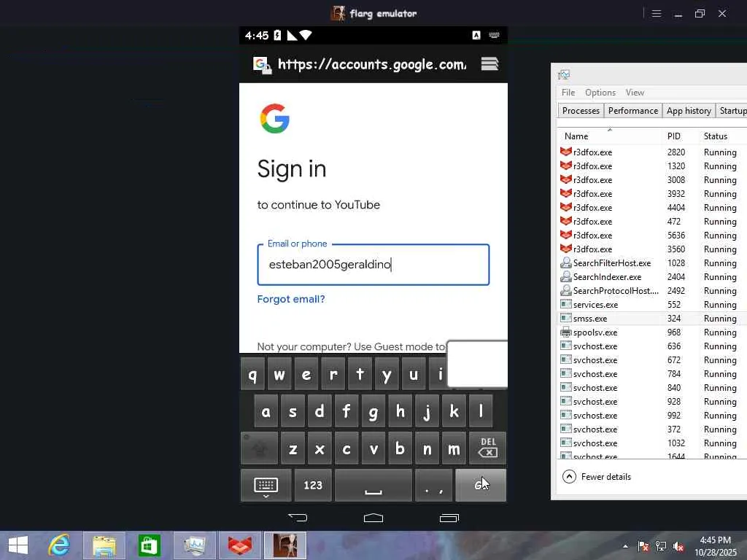Viewport: 747px width, 560px height.
Task: Click the Action Center flag tray icon
Action: pos(643,546)
